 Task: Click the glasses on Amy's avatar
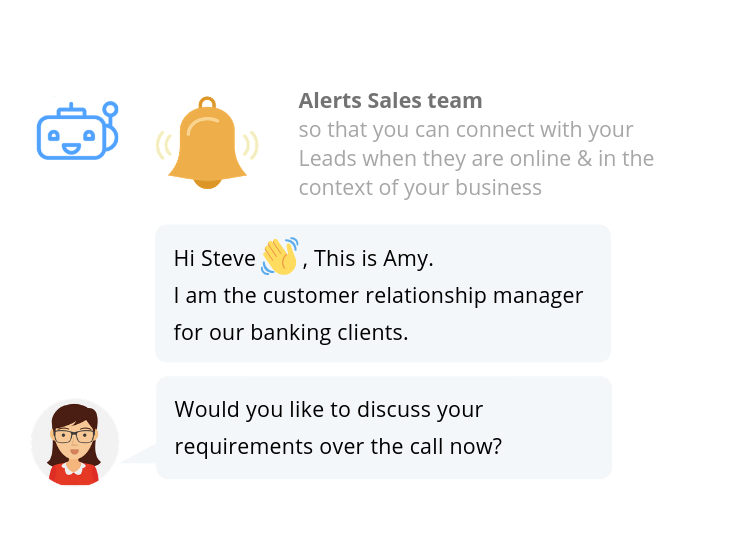(74, 435)
